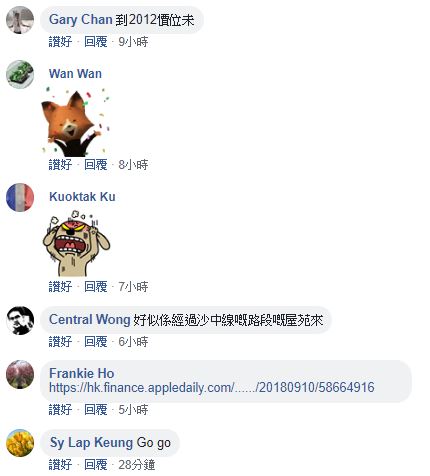View the angry screaming dog sticker
Screen dimensions: 430x476
(76, 243)
